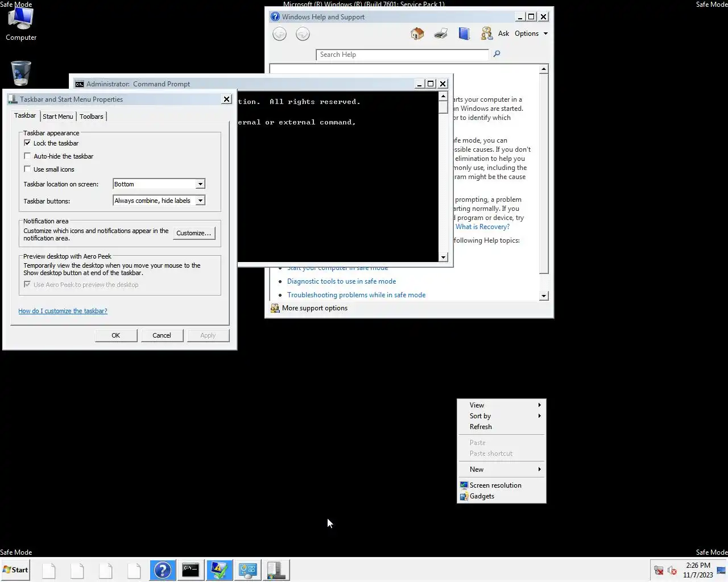Open Help and Support from the taskbar

(x=162, y=570)
